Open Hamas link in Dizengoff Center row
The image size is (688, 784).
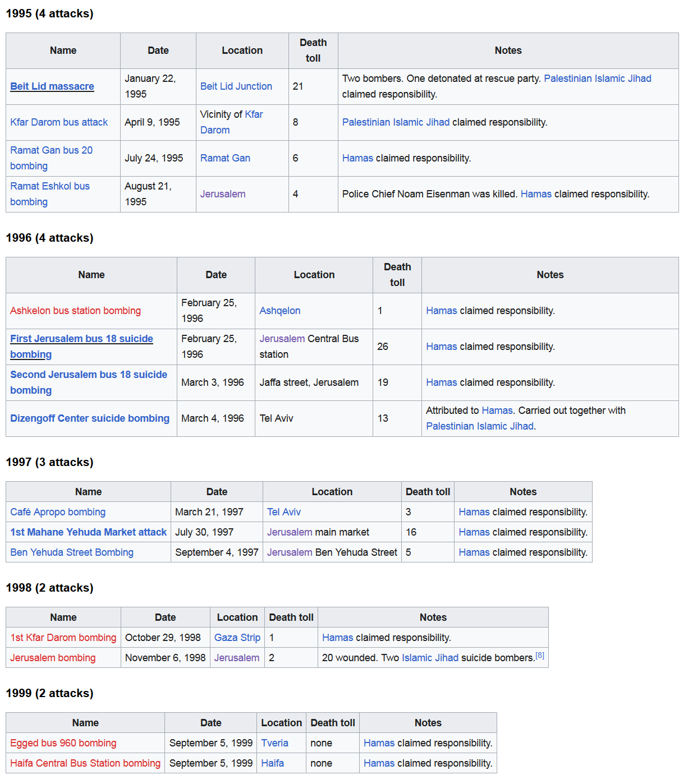(x=497, y=411)
